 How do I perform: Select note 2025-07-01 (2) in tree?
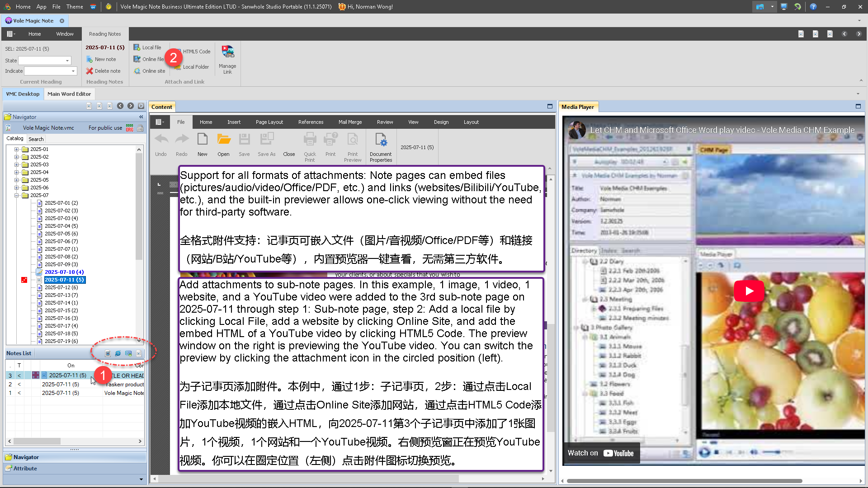[x=61, y=203]
